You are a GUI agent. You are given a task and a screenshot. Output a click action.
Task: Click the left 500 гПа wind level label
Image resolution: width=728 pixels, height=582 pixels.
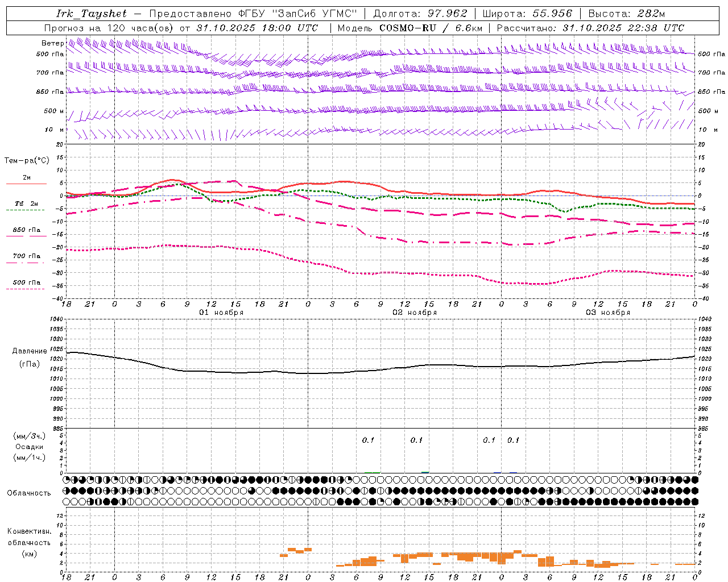[x=50, y=54]
